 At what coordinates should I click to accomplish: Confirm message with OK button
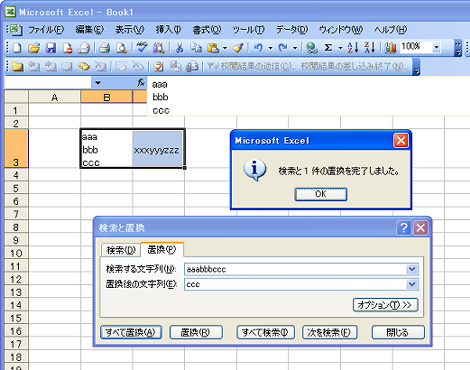(x=321, y=194)
